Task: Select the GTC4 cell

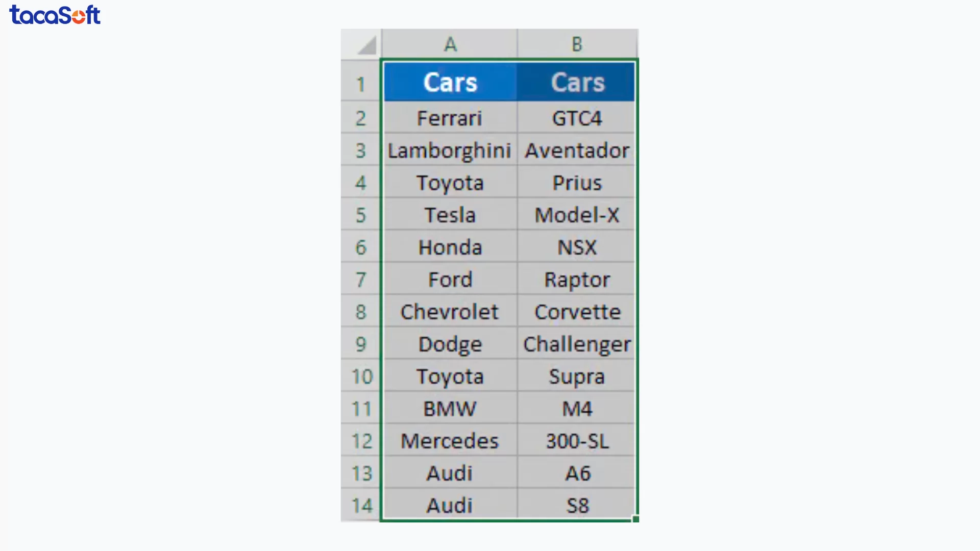Action: point(576,118)
